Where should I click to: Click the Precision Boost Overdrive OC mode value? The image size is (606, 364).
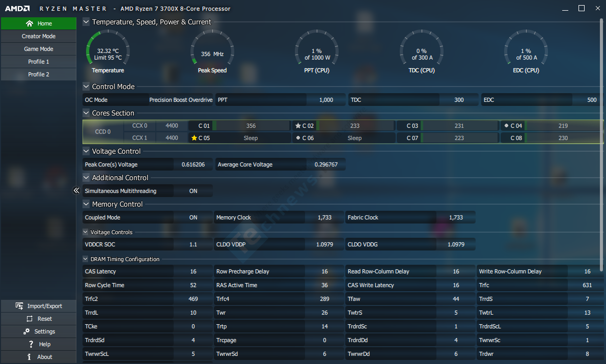tap(181, 100)
